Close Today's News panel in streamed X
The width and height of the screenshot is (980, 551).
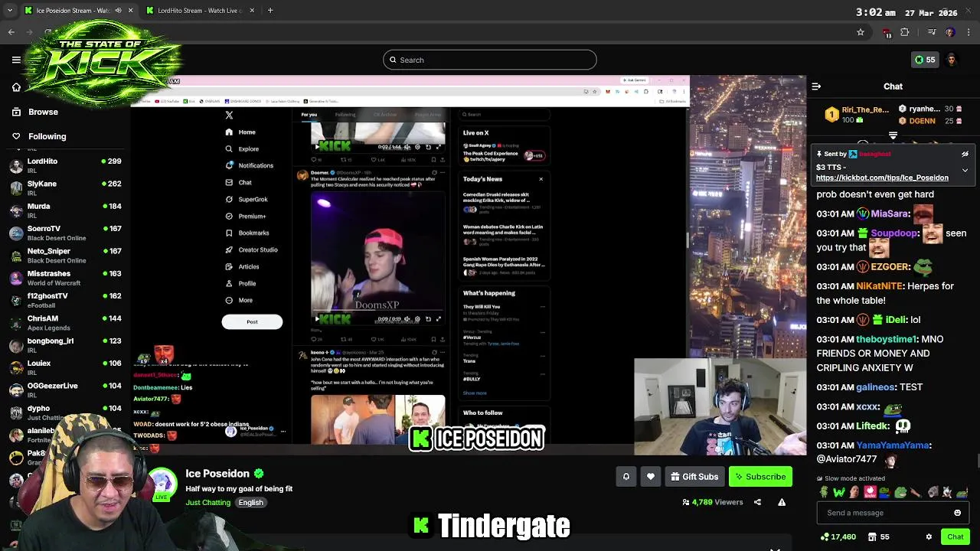[541, 179]
